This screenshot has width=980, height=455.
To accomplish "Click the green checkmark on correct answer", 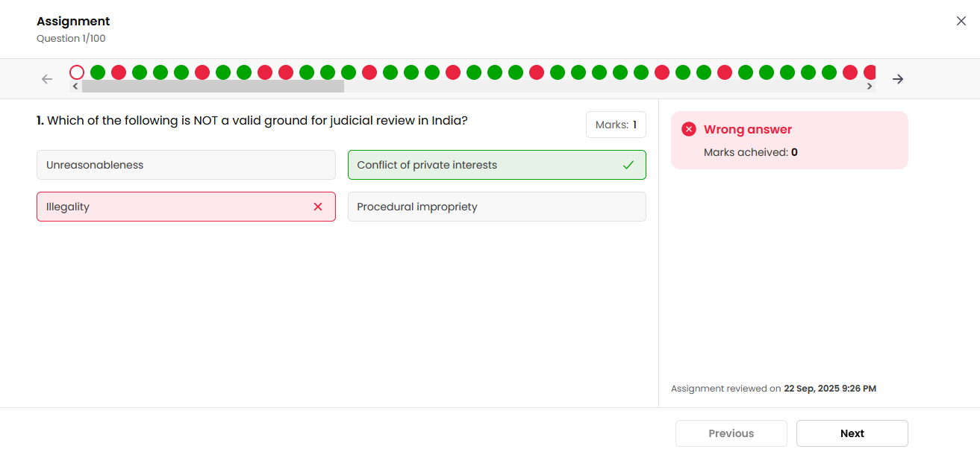I will 628,165.
